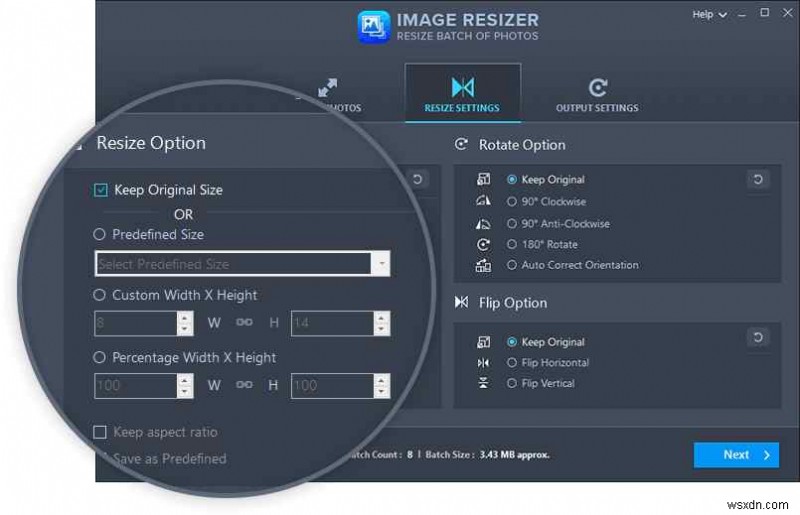Image resolution: width=800 pixels, height=515 pixels.
Task: Click the Batch Size 3.43 MB text
Action: [487, 454]
